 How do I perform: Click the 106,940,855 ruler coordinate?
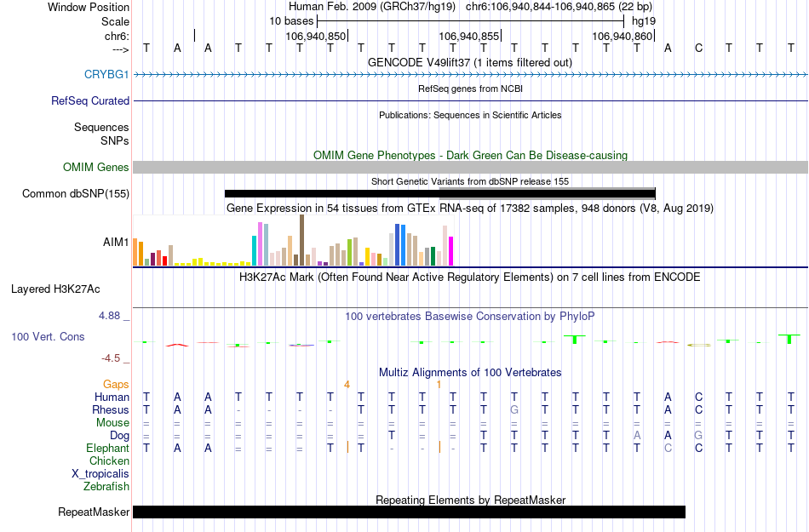click(468, 36)
